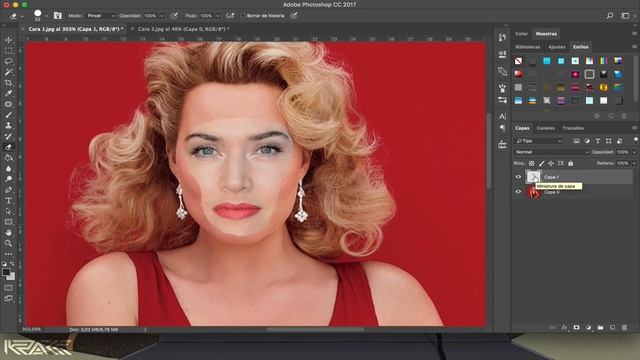Open the Properties panel icon
The height and width of the screenshot is (360, 640).
pyautogui.click(x=502, y=54)
